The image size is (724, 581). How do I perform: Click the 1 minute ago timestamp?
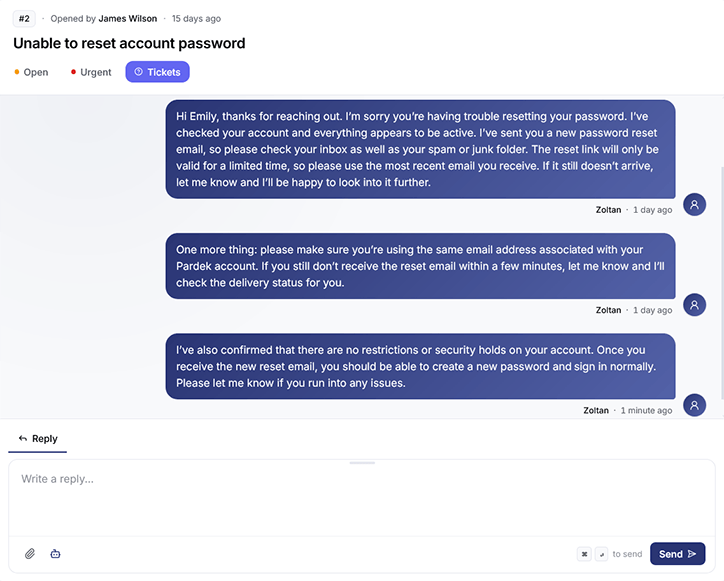(x=646, y=411)
